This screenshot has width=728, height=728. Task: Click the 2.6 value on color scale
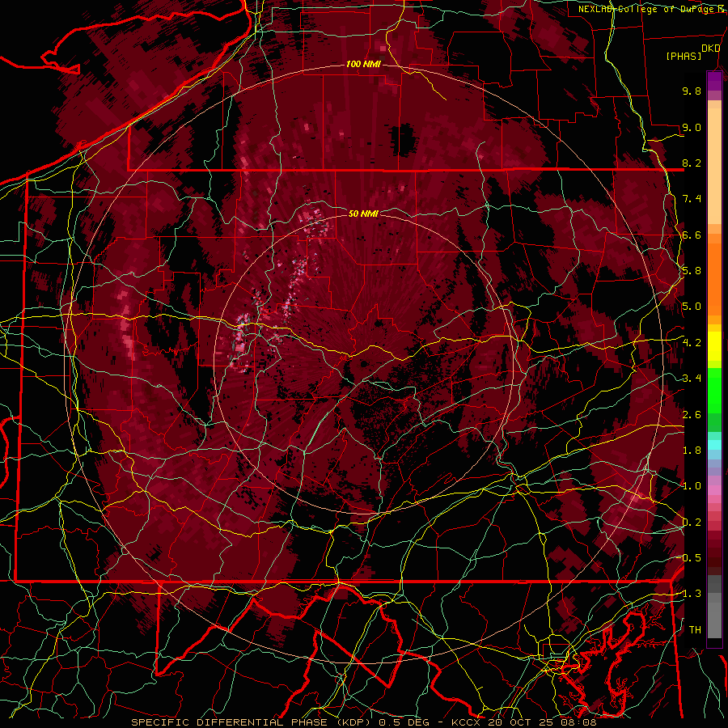point(692,414)
